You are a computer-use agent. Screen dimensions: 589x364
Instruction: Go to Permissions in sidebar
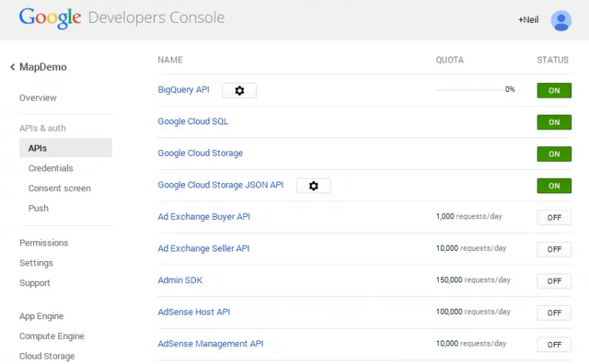(44, 243)
